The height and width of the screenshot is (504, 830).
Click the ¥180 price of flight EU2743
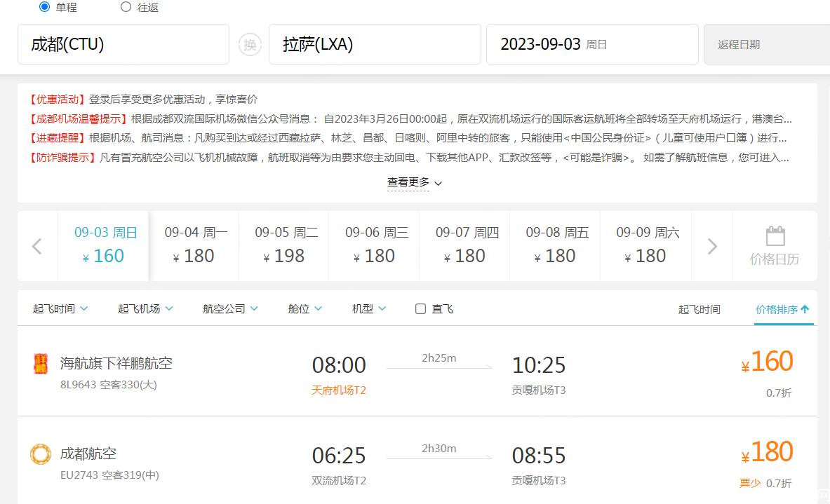[x=767, y=453]
